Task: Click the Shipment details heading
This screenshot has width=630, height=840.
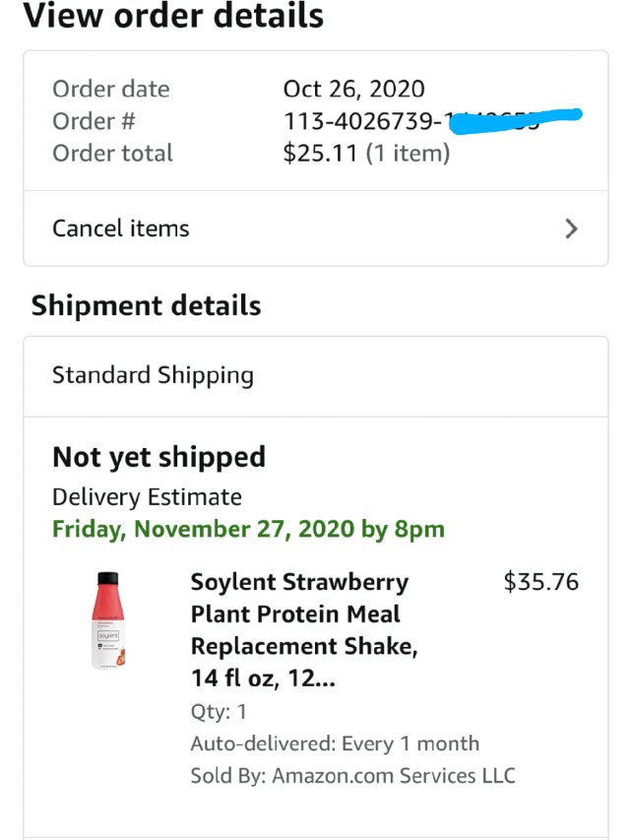Action: point(146,305)
